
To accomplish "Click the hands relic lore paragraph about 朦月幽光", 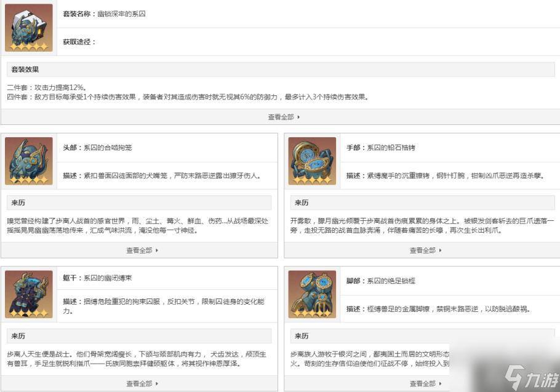I will pyautogui.click(x=422, y=226).
